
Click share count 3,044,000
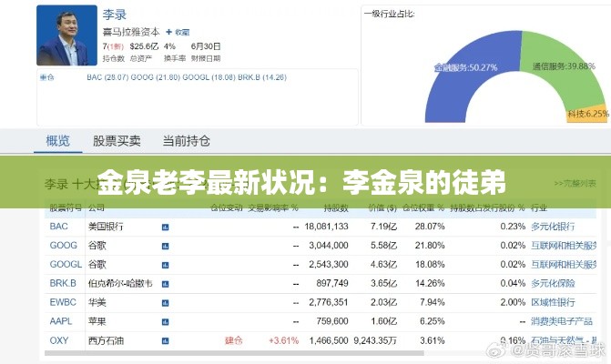(329, 246)
